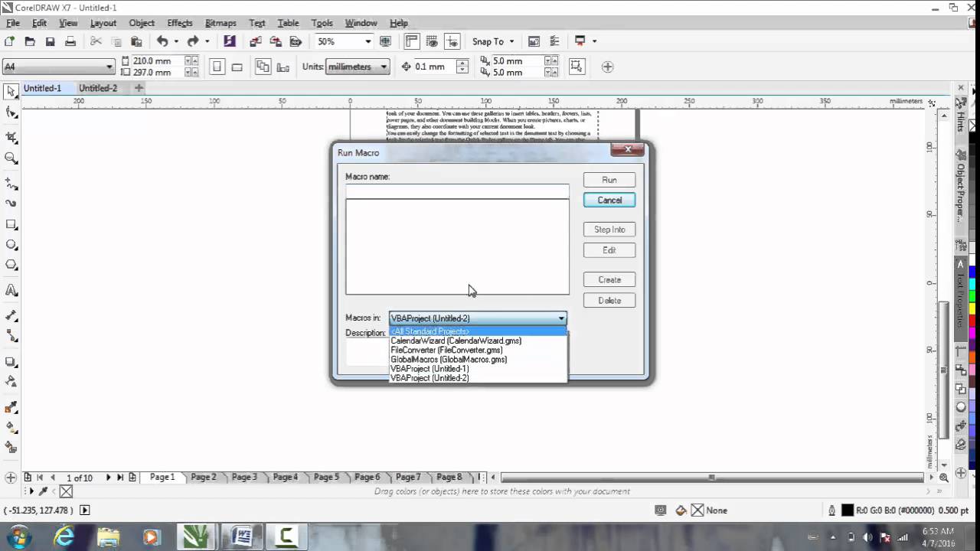Select the Smart Fill tool

click(11, 447)
